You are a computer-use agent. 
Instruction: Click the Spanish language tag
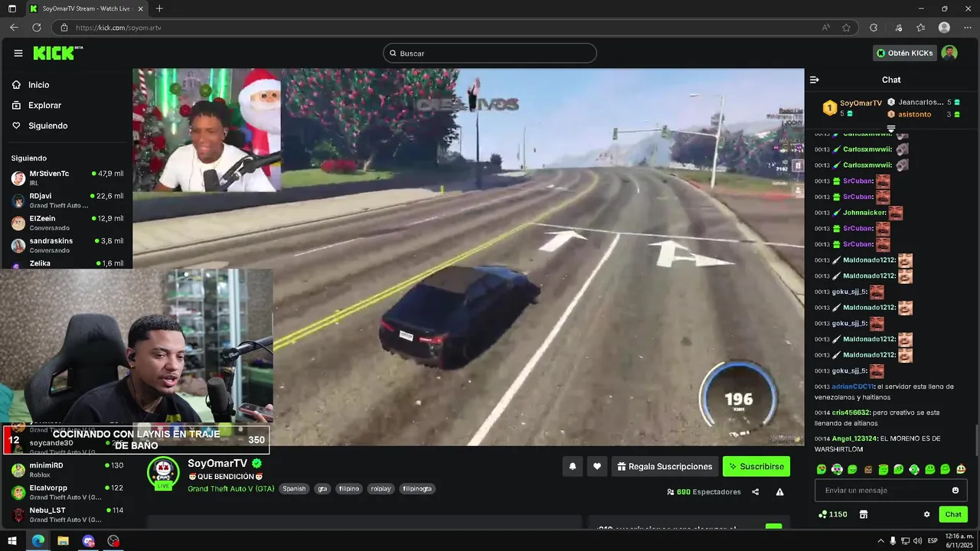[294, 488]
